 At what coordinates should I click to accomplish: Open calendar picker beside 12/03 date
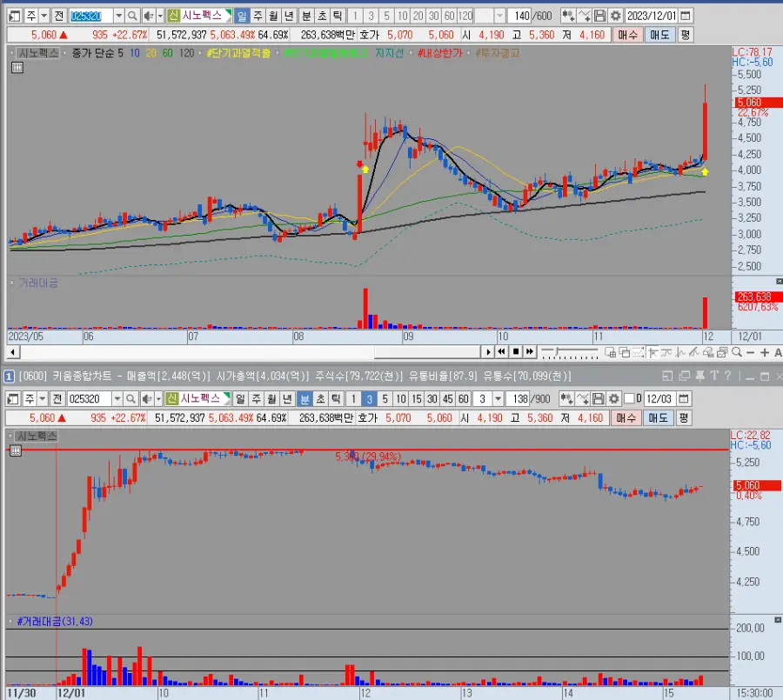[x=684, y=399]
